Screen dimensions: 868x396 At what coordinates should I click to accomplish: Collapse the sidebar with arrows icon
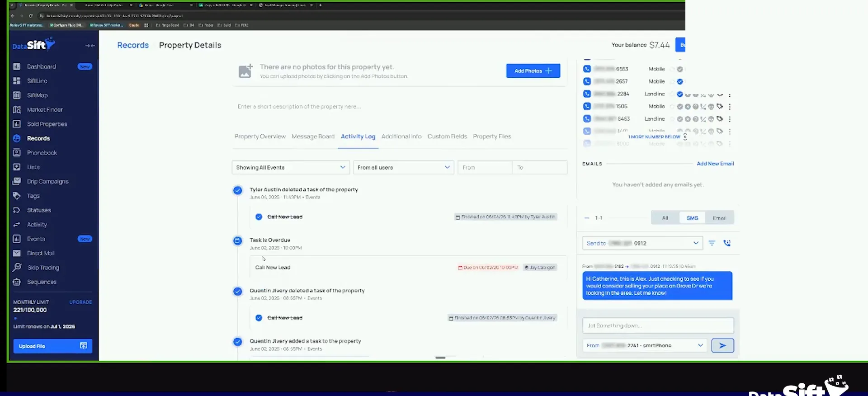[90, 46]
